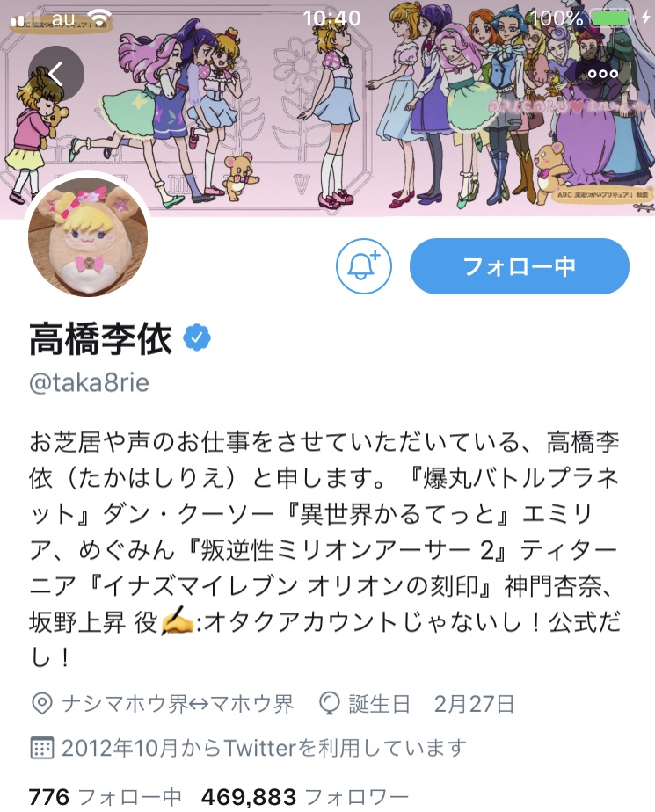Tap the 誕生日 2月27日 birthday text
The height and width of the screenshot is (812, 655).
tap(431, 704)
